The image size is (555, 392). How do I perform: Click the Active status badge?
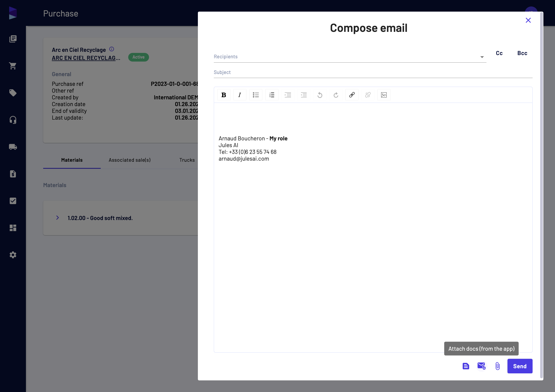point(138,57)
